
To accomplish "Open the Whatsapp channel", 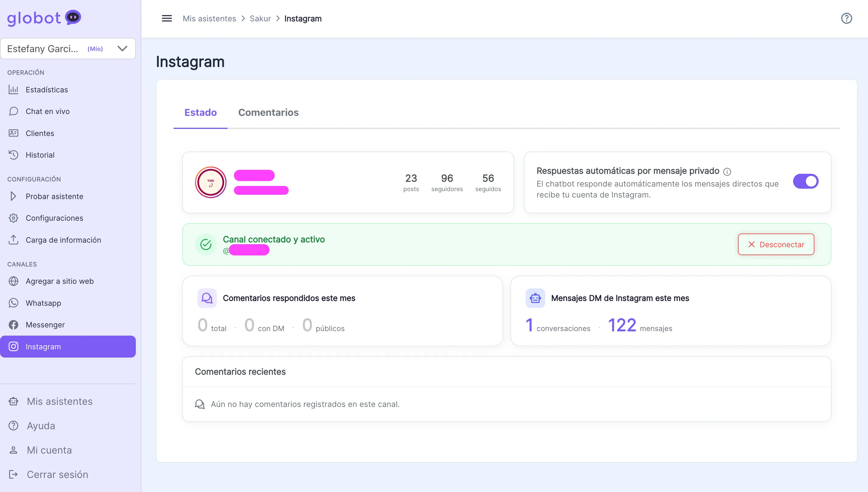I will coord(44,303).
